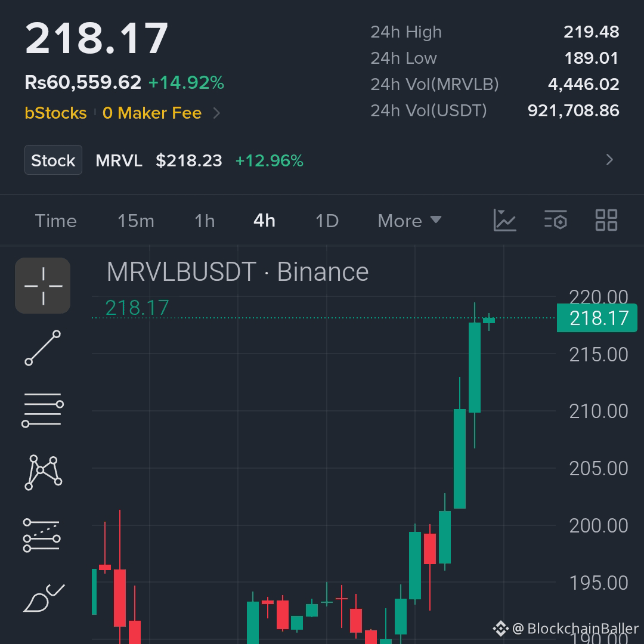644x644 pixels.
Task: Select the trend line drawing tool
Action: (43, 348)
